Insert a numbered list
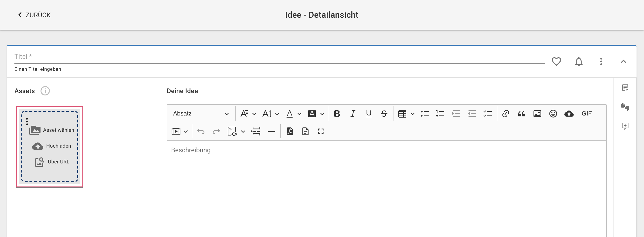 coord(440,114)
